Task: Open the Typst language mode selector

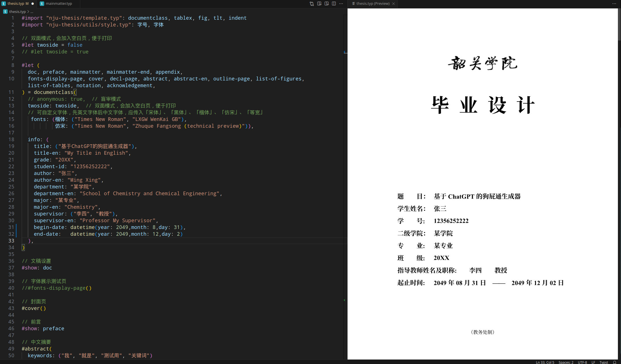Action: tap(604, 362)
